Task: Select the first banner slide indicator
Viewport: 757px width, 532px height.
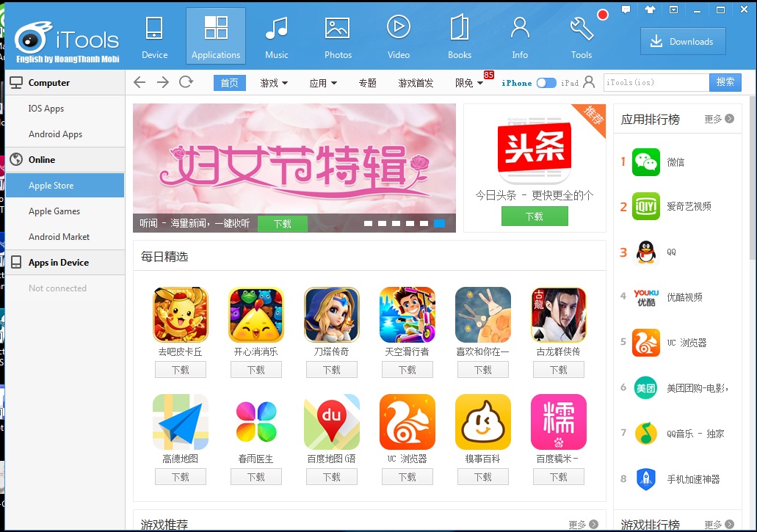Action: (368, 223)
